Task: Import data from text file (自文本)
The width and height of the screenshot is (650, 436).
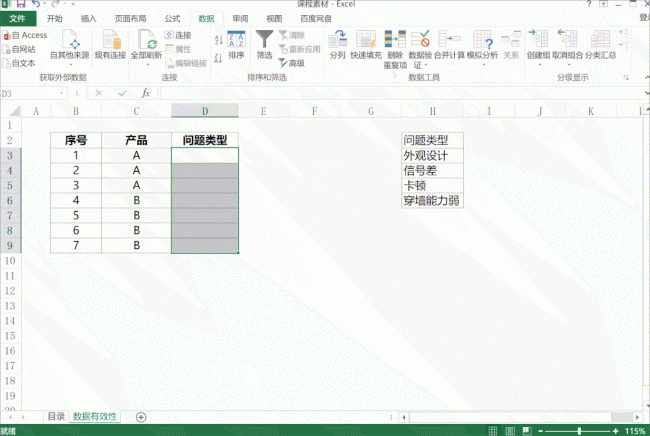Action: coord(19,63)
